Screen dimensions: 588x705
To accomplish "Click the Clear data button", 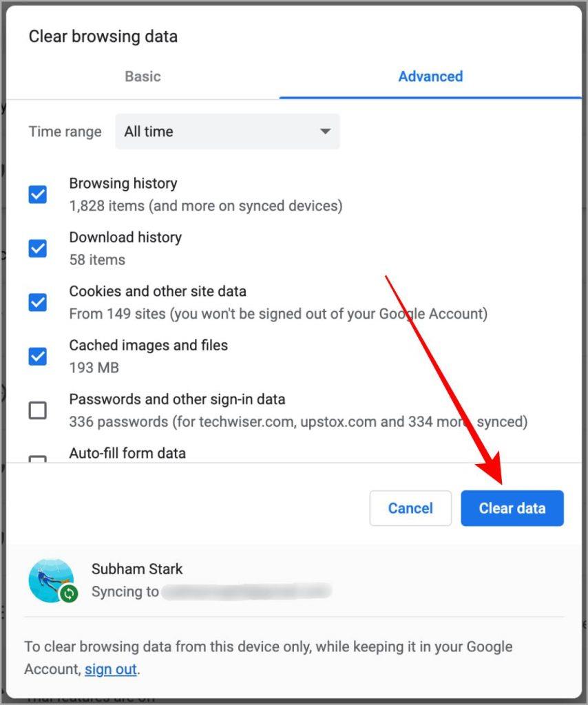I will click(512, 508).
